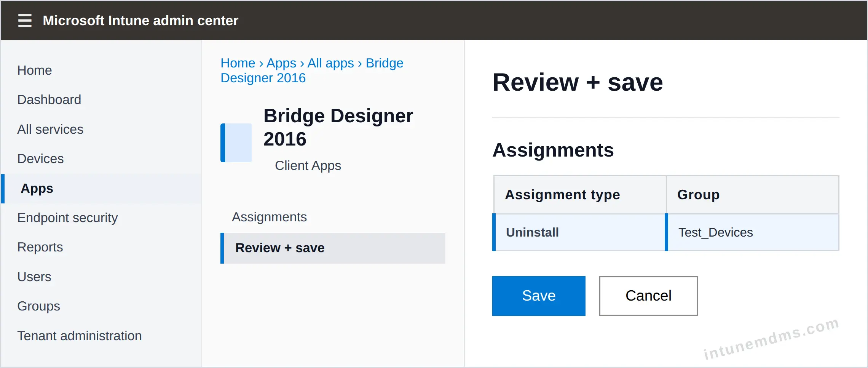This screenshot has width=868, height=368.
Task: Go to Reports in the sidebar
Action: pyautogui.click(x=40, y=247)
